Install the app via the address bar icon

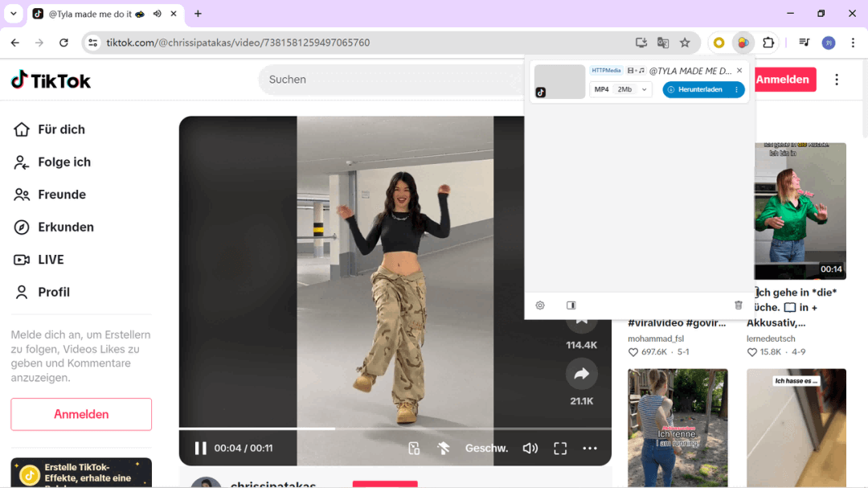(641, 43)
